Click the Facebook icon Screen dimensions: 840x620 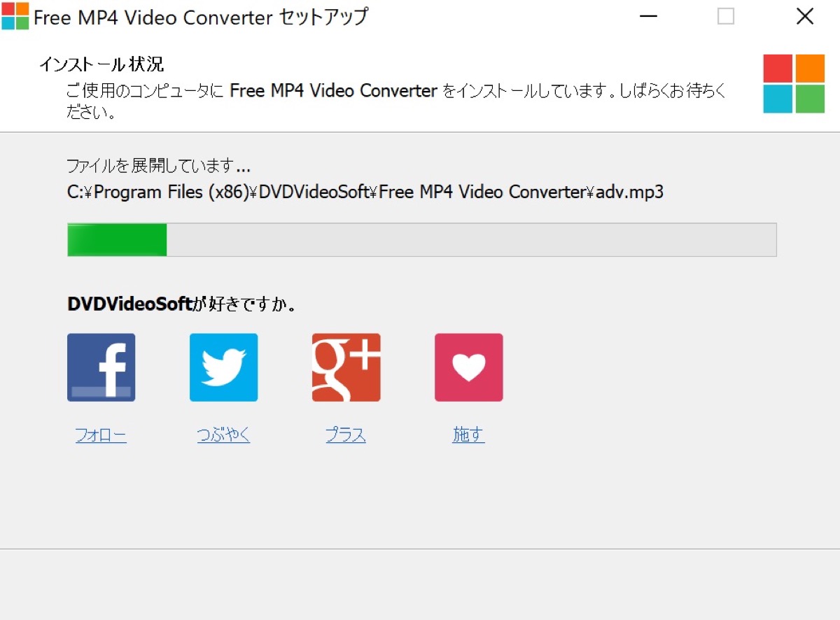(101, 367)
